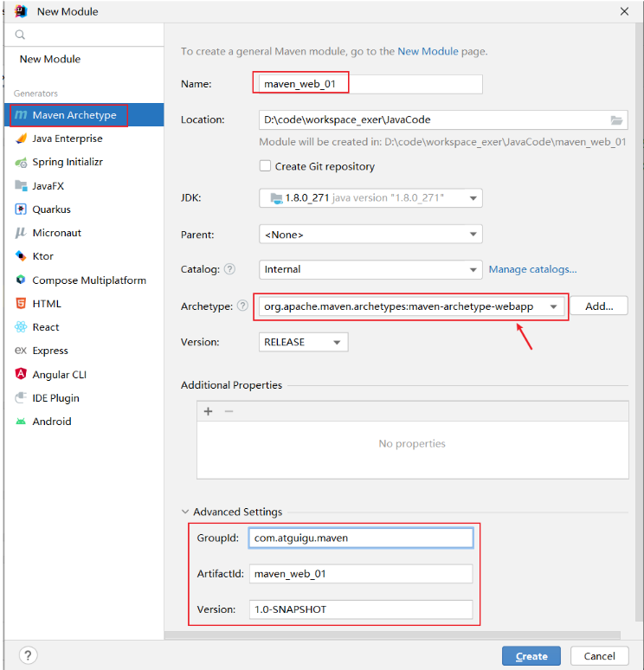Image resolution: width=644 pixels, height=670 pixels.
Task: Click the Angular CLI shield icon
Action: pos(21,374)
